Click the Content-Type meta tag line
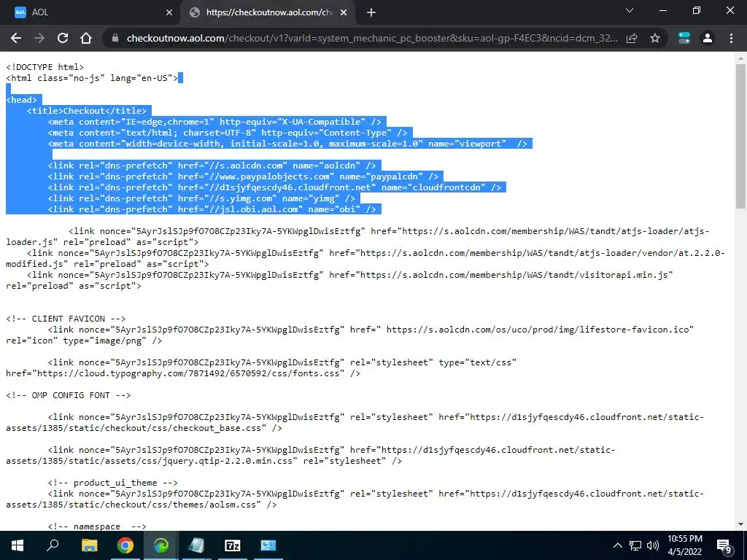 (x=228, y=133)
